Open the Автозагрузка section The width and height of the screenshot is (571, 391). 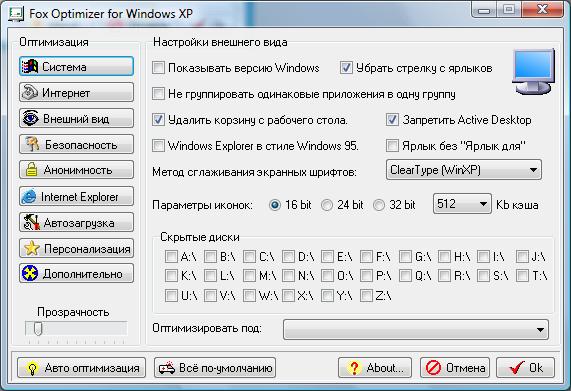(x=76, y=222)
